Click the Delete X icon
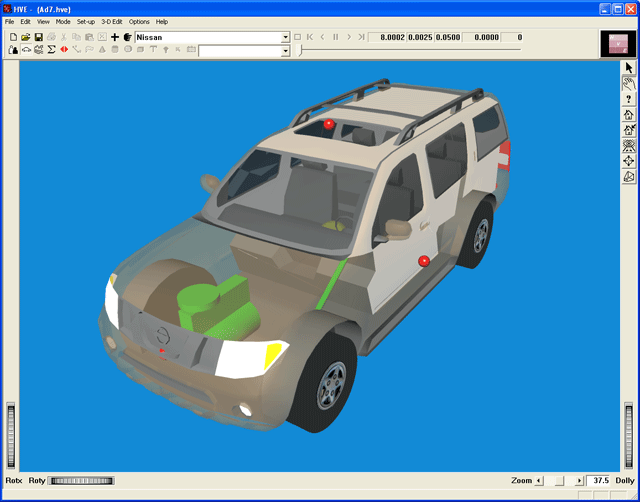Image resolution: width=640 pixels, height=502 pixels. 102,37
